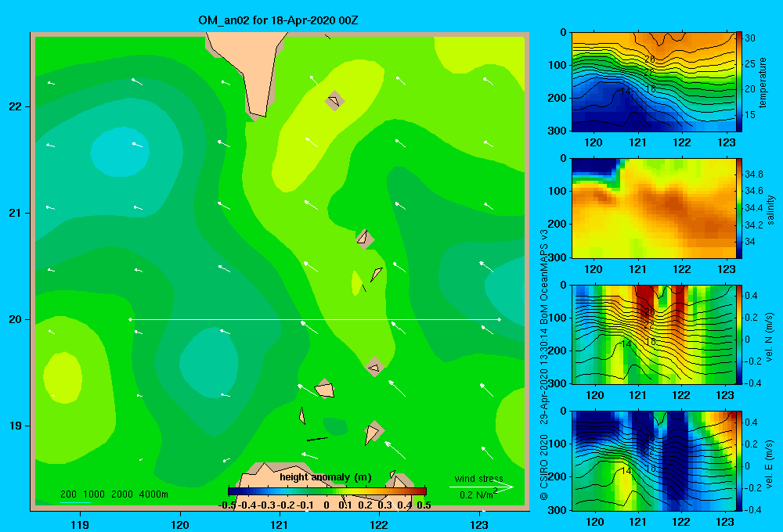This screenshot has height=532, width=783.
Task: Click the 'vel. E (m/s)' label
Action: [x=769, y=463]
